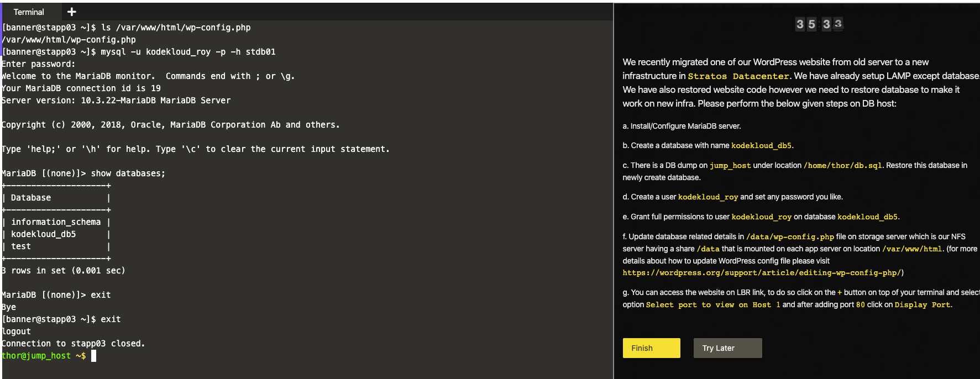The width and height of the screenshot is (980, 379).
Task: Select information_schema row in database table
Action: 56,222
